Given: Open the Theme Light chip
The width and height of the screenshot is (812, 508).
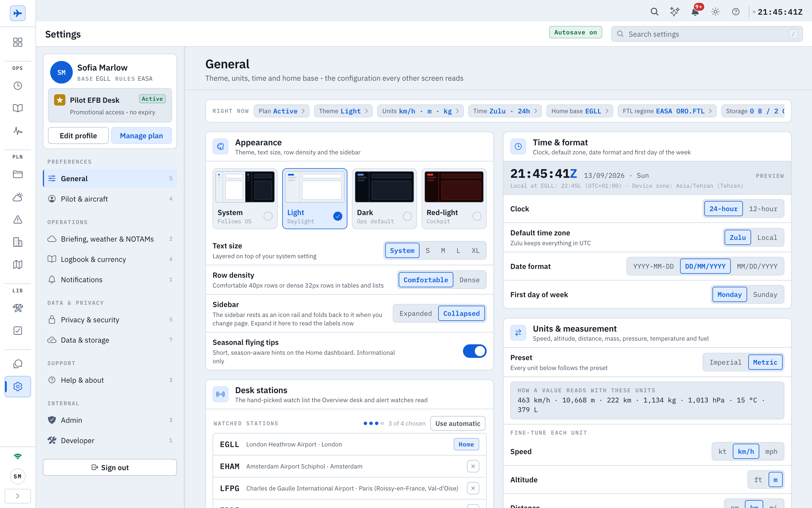Looking at the screenshot, I should [x=343, y=111].
